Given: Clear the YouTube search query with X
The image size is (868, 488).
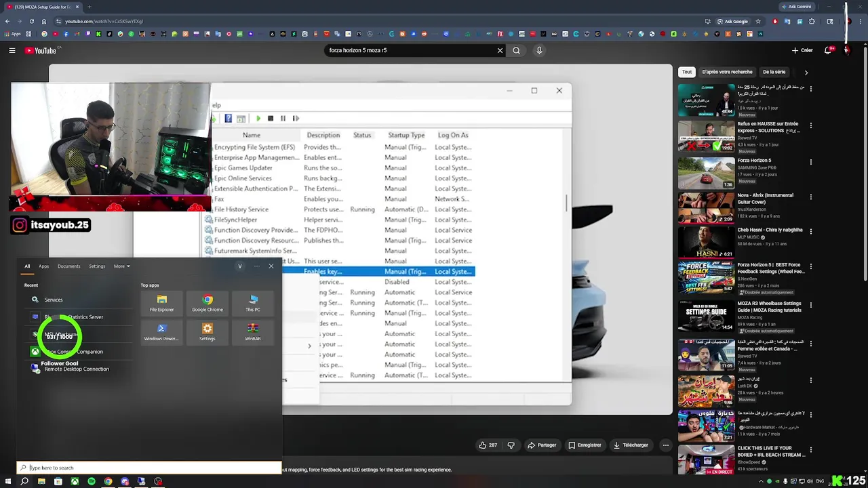Looking at the screenshot, I should pyautogui.click(x=500, y=50).
